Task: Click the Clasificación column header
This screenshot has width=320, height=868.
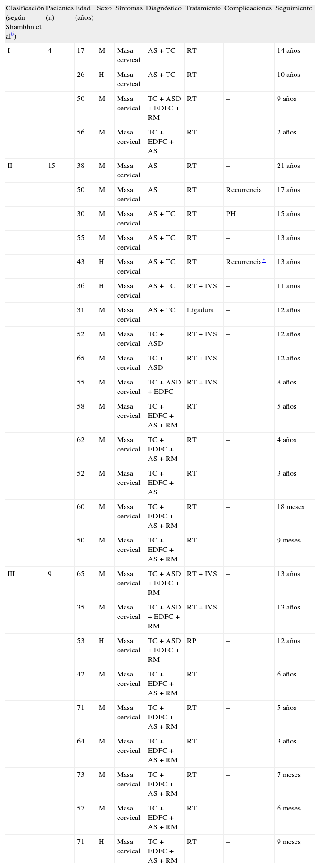Action: pyautogui.click(x=25, y=8)
